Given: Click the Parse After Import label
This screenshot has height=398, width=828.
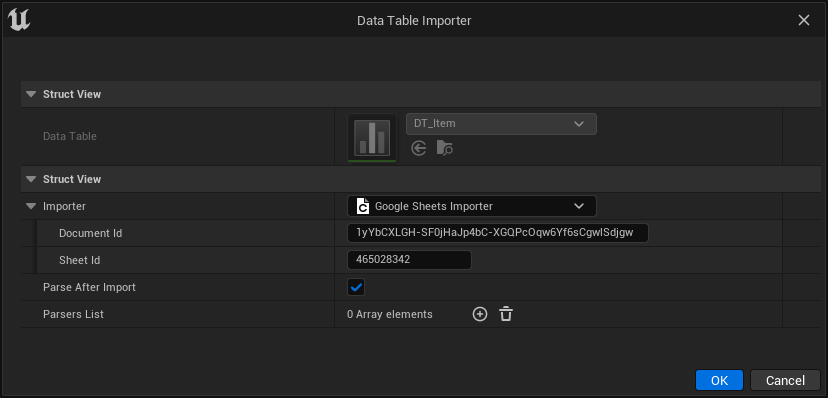Looking at the screenshot, I should pos(89,287).
